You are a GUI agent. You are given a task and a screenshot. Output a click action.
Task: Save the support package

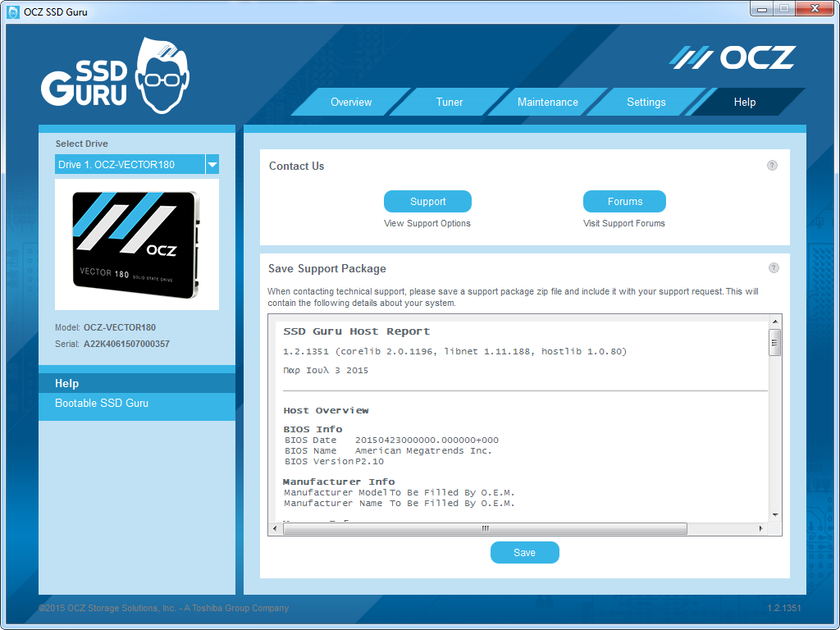(x=524, y=552)
